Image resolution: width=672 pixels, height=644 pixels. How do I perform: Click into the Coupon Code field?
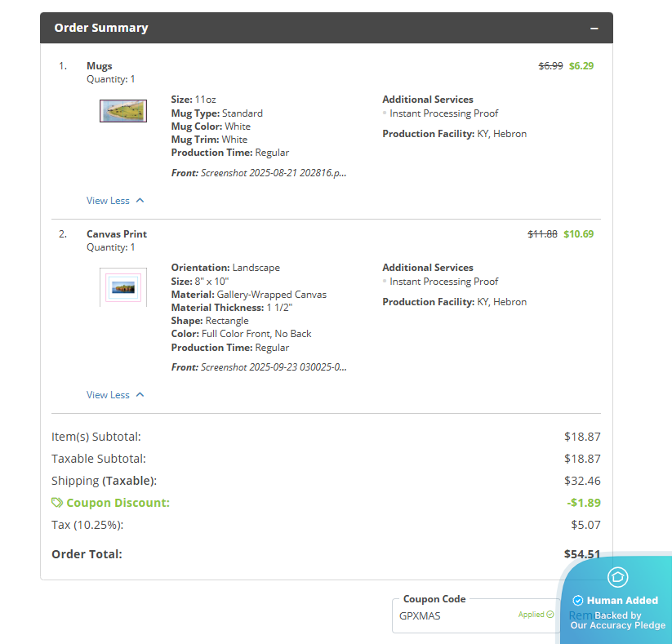453,615
